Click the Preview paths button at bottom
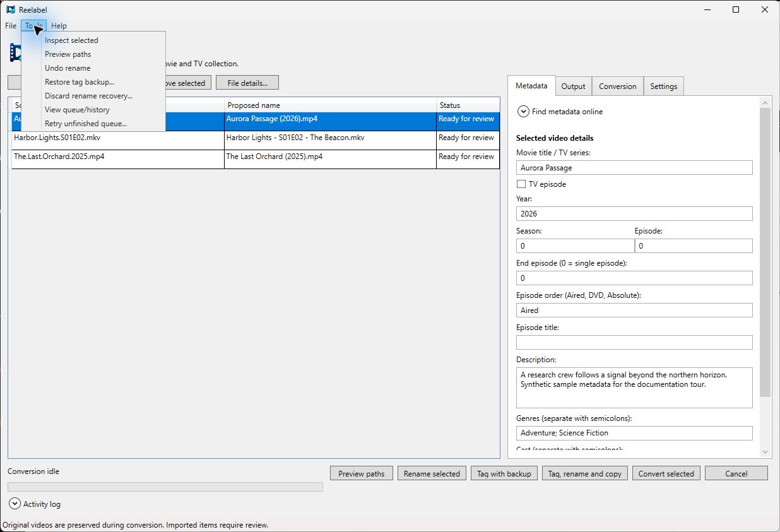780x532 pixels. click(362, 473)
